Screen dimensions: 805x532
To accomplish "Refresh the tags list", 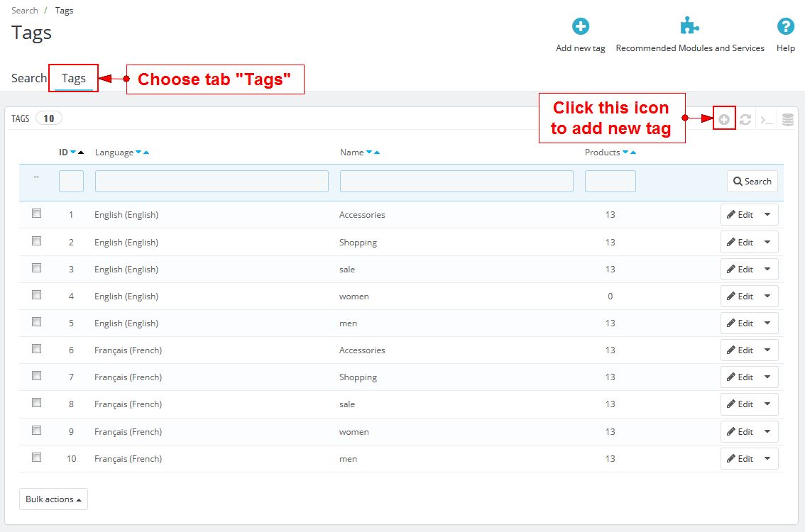I will pos(745,120).
